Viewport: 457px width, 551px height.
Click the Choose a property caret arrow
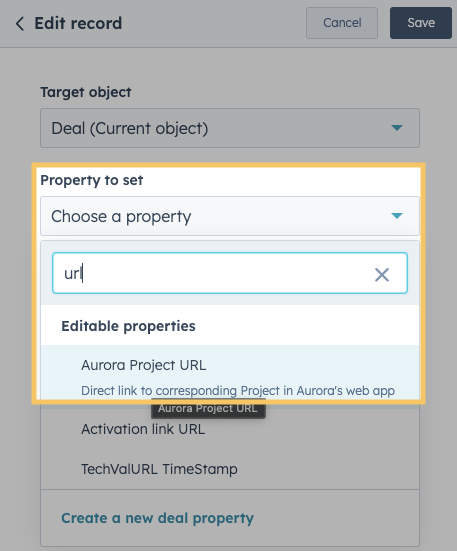coord(397,216)
